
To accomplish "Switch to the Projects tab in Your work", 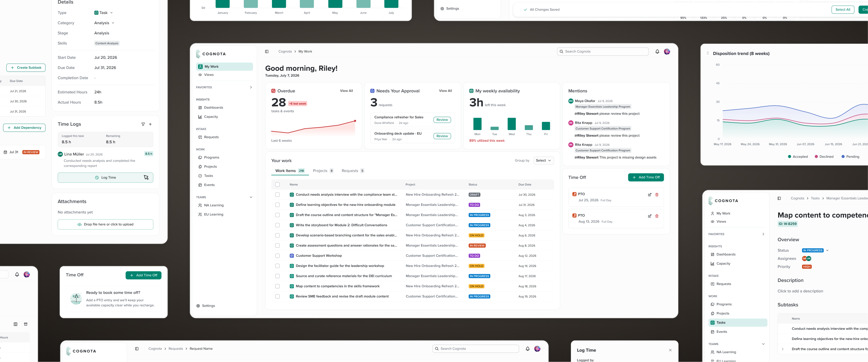I will (x=323, y=171).
